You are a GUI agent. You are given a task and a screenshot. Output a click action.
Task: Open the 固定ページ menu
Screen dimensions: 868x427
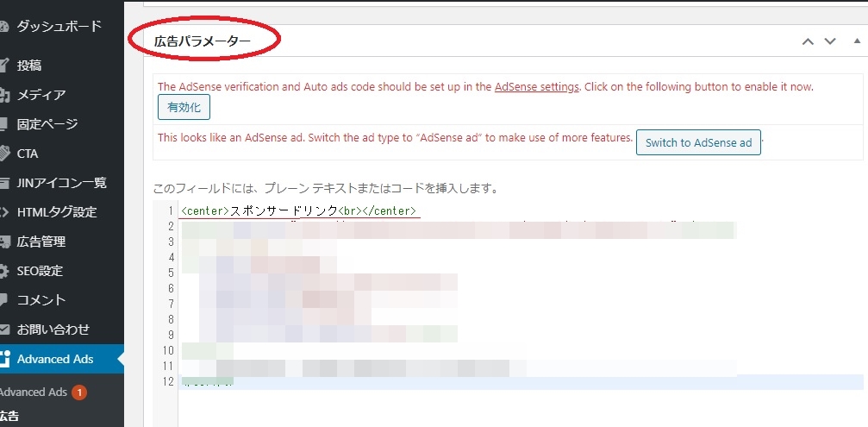[x=58, y=124]
